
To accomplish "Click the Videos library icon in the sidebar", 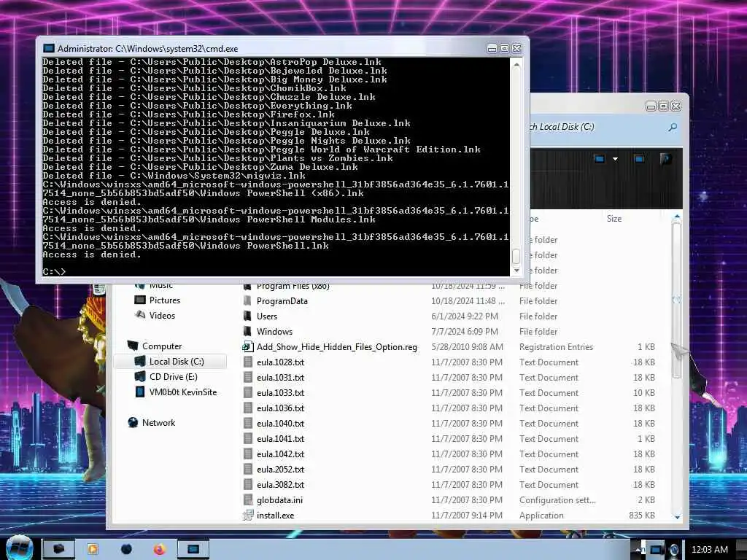I will point(140,315).
